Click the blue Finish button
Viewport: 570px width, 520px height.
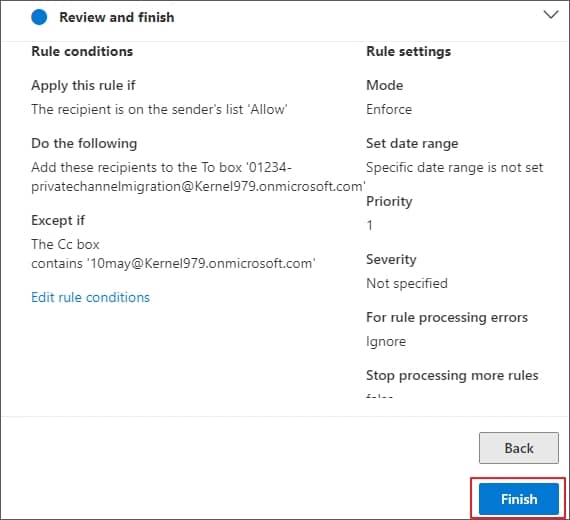pos(518,499)
